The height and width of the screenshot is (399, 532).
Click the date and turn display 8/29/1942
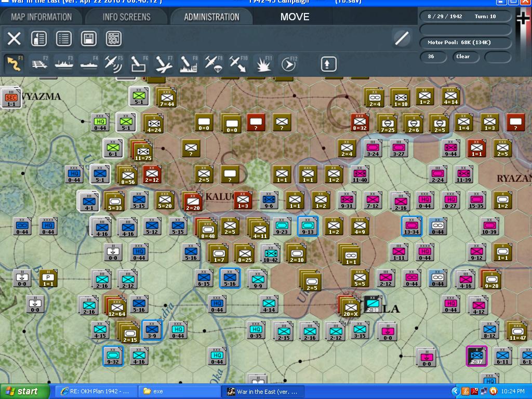[x=465, y=16]
